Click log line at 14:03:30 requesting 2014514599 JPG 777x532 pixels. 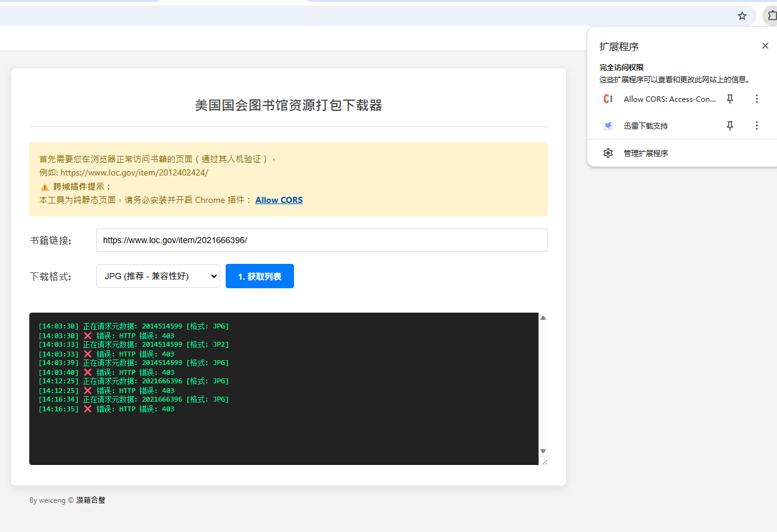coord(134,327)
